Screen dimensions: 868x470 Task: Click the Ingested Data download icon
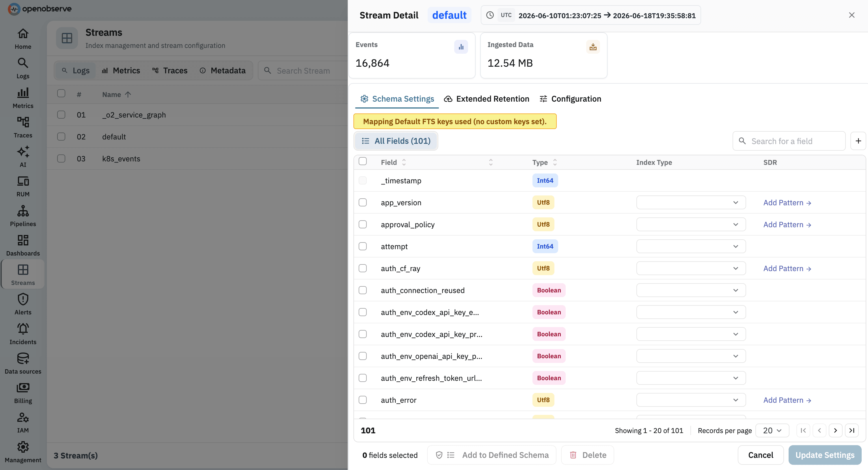tap(593, 47)
